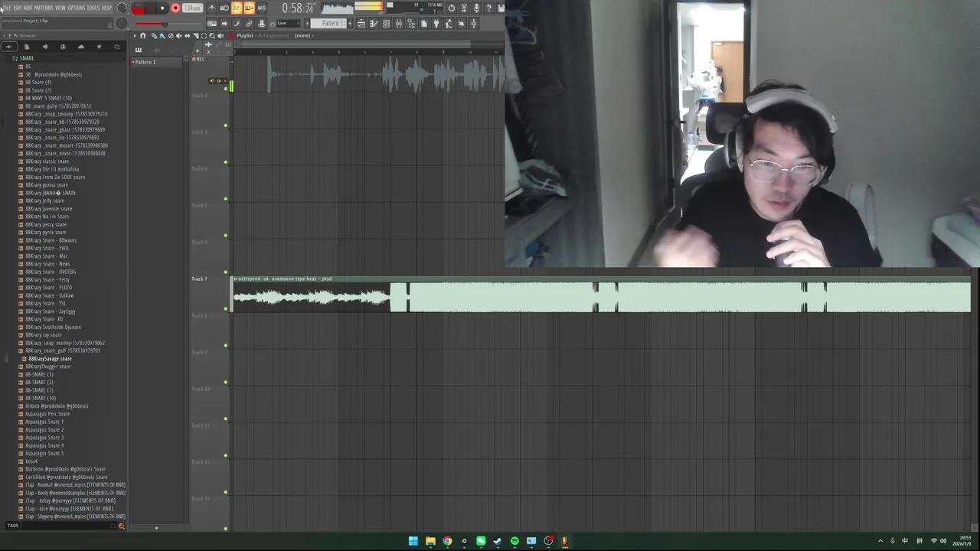Select the playlist select tool
The image size is (980, 551).
point(204,35)
